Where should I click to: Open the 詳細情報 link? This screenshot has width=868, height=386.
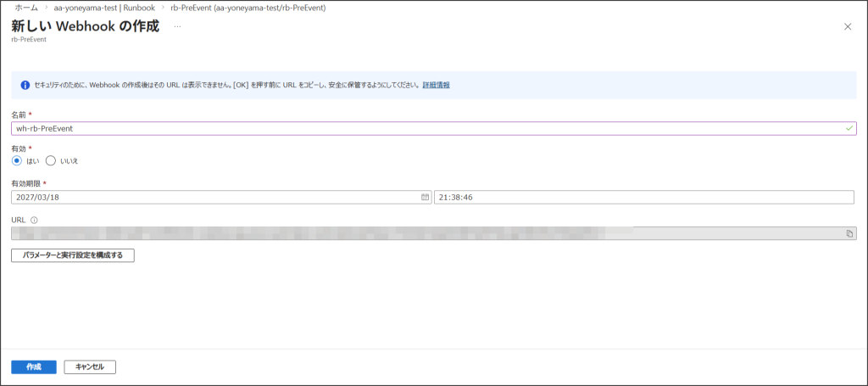(x=436, y=85)
